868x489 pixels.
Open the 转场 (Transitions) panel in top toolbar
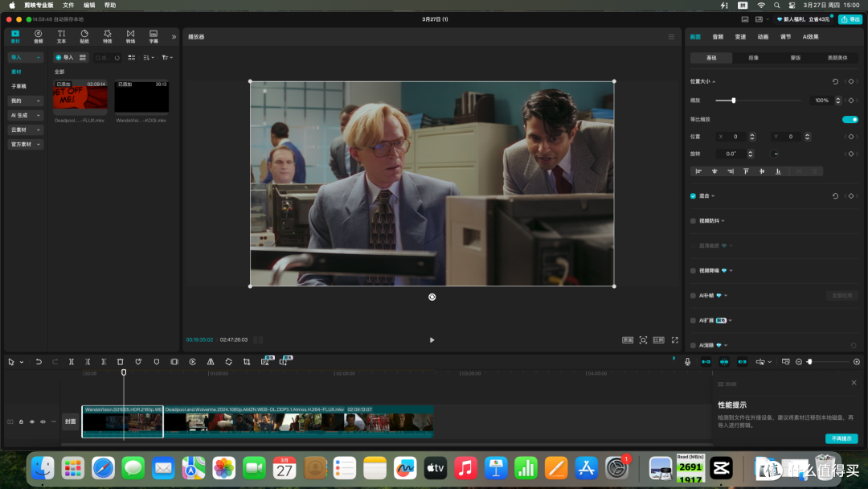pyautogui.click(x=130, y=36)
